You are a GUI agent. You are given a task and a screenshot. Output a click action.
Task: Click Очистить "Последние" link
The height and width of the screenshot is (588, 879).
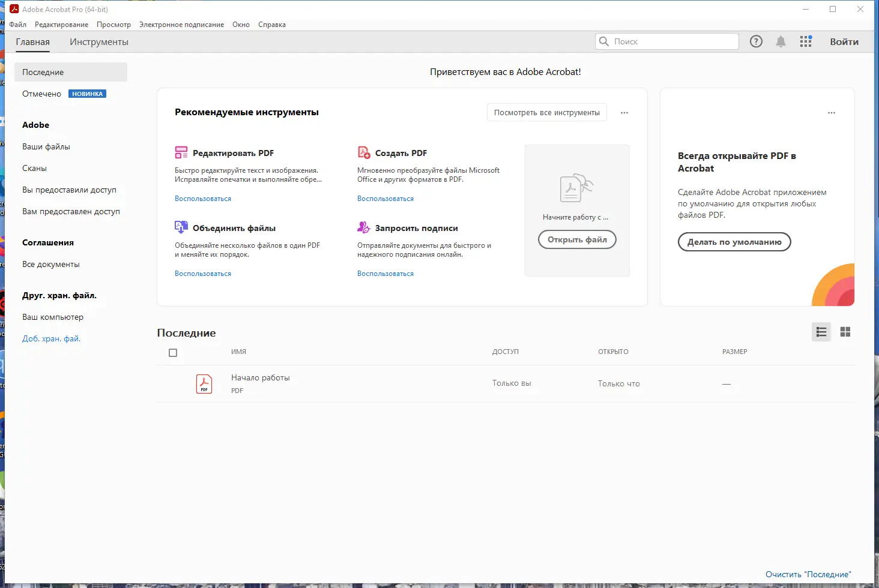point(808,574)
